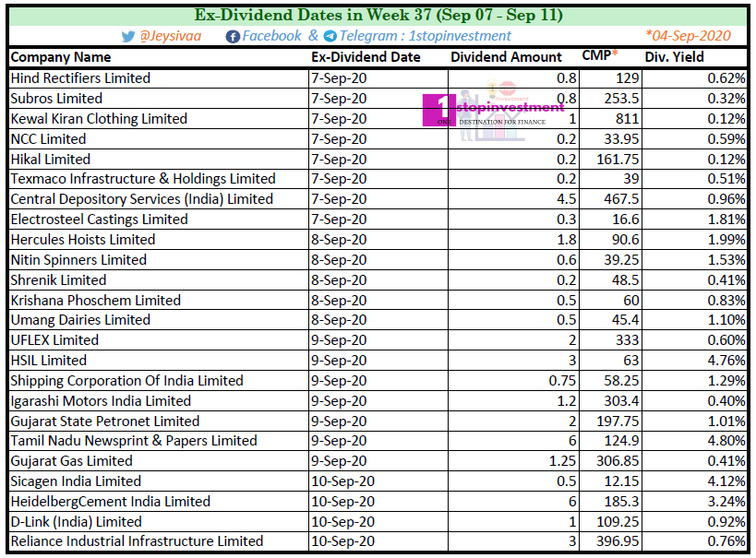Screen dimensions: 756x558
Task: Select the NCC Limited cell
Action: (x=159, y=138)
